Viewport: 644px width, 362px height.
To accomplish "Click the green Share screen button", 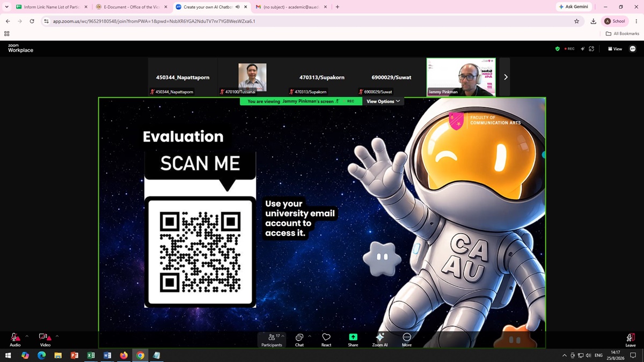I will click(353, 339).
